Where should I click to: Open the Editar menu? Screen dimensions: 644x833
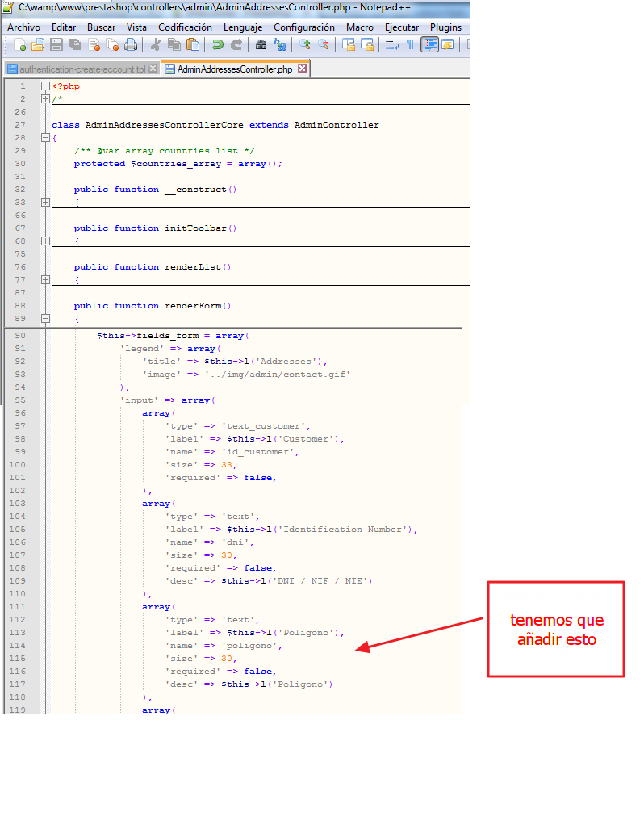(x=63, y=27)
